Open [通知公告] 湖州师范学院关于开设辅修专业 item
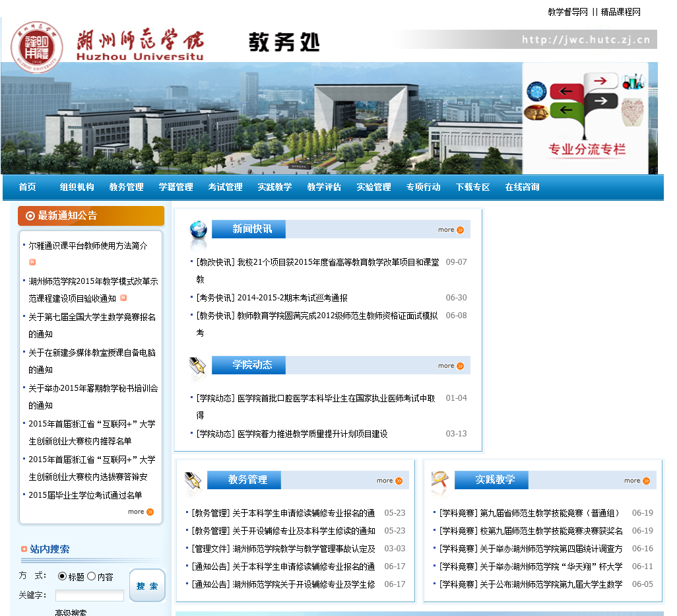The width and height of the screenshot is (677, 616). [x=283, y=584]
